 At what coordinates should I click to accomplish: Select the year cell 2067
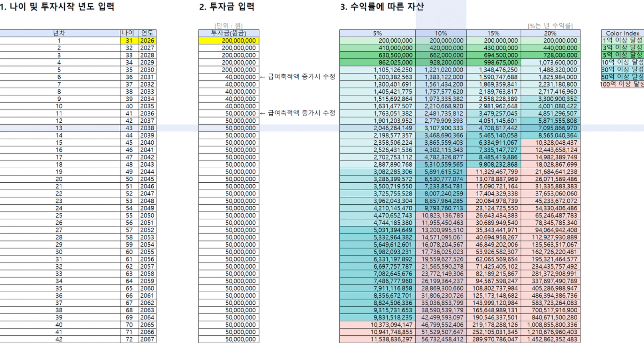[x=147, y=339]
